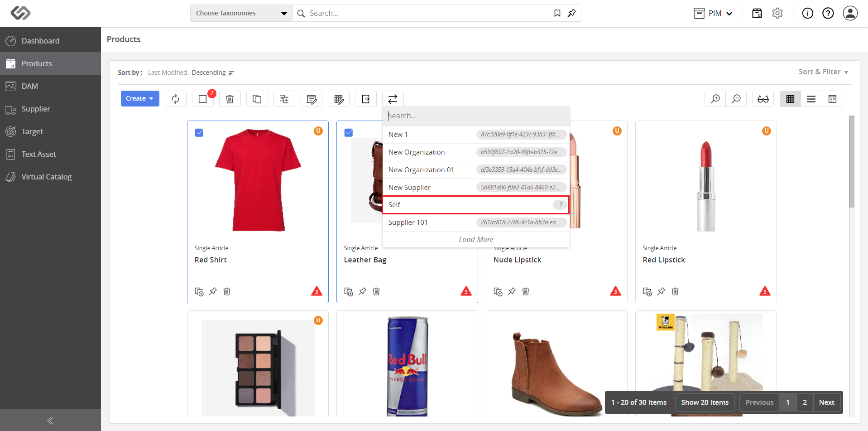
Task: Focus the organization dropdown search field
Action: (x=476, y=116)
